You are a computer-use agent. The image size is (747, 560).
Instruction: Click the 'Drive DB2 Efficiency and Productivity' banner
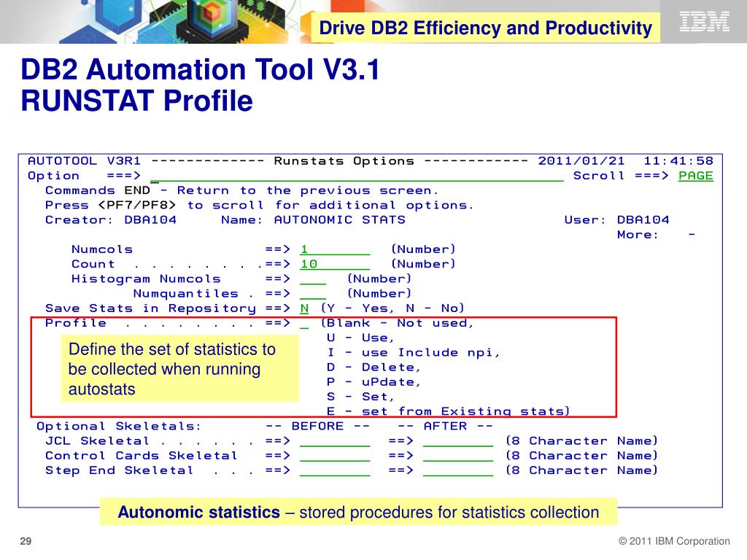coord(485,28)
